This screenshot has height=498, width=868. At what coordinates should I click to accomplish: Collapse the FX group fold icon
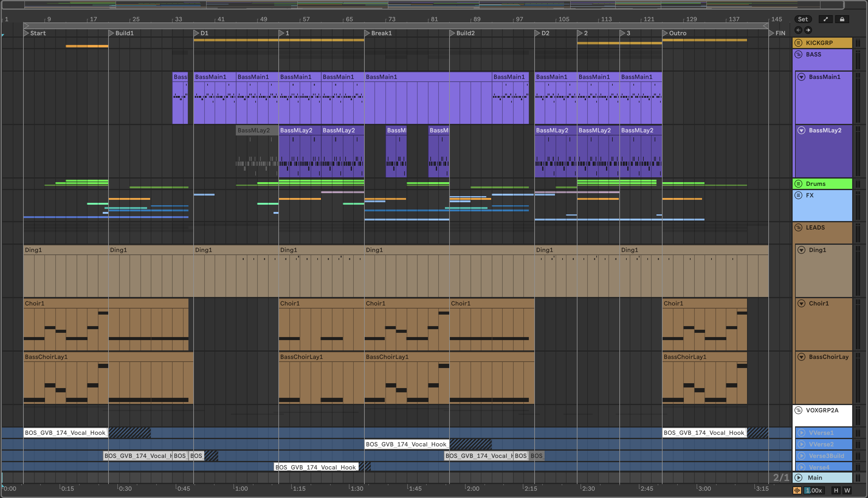point(798,195)
